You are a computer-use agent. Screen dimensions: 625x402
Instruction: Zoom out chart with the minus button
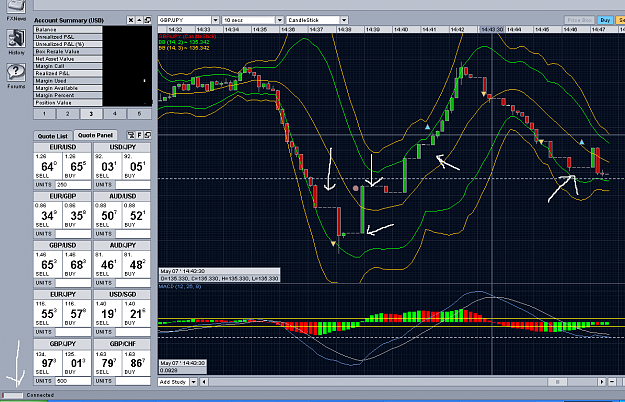(612, 382)
